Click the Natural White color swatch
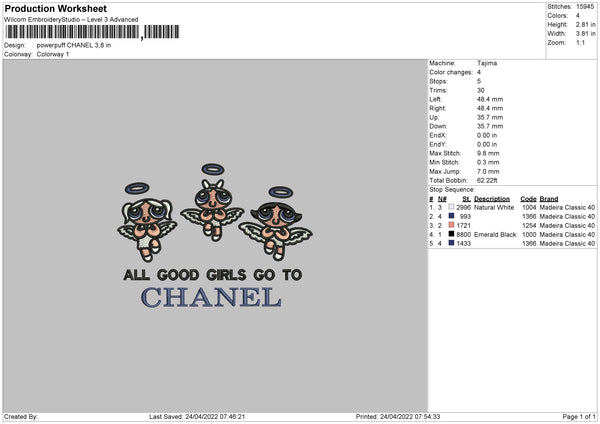Screen dimensions: 600x424 (x=451, y=207)
